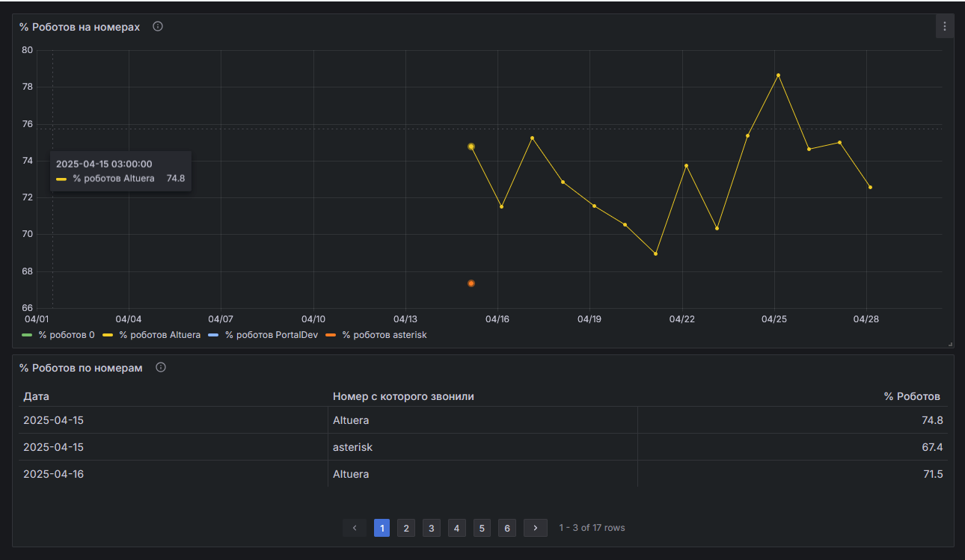The image size is (965, 560).
Task: Open page 3 of the table
Action: [432, 528]
